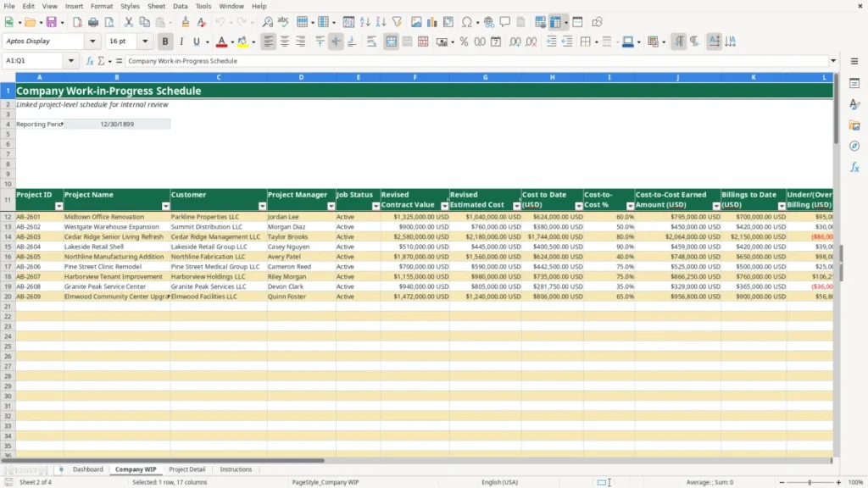This screenshot has height=488, width=868.
Task: Open the Function Wizard fx icon
Action: point(90,61)
